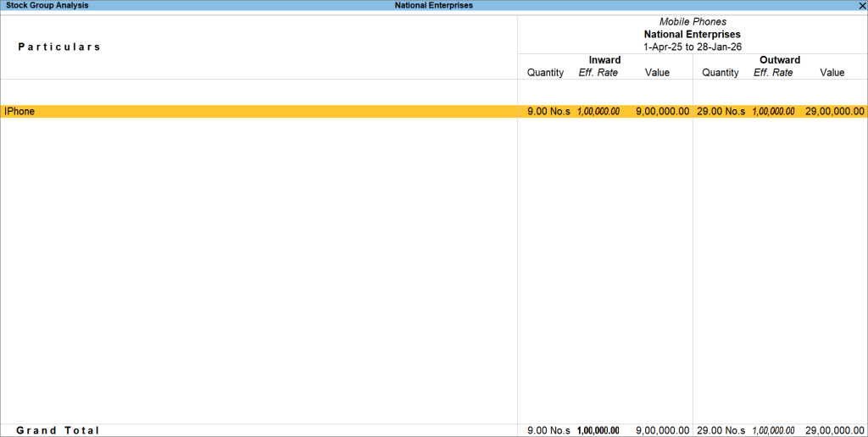The height and width of the screenshot is (437, 868).
Task: Click Outward Eff. Rate column header
Action: pos(773,73)
